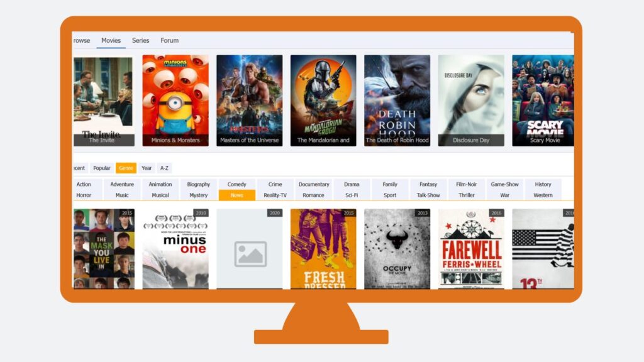This screenshot has width=644, height=362.
Task: Filter by Film-Noir genre
Action: tap(467, 184)
